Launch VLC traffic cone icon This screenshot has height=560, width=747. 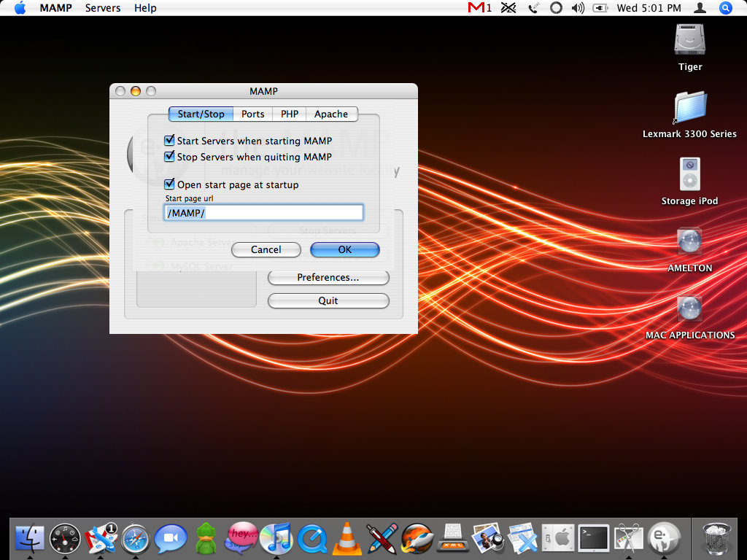[x=347, y=539]
